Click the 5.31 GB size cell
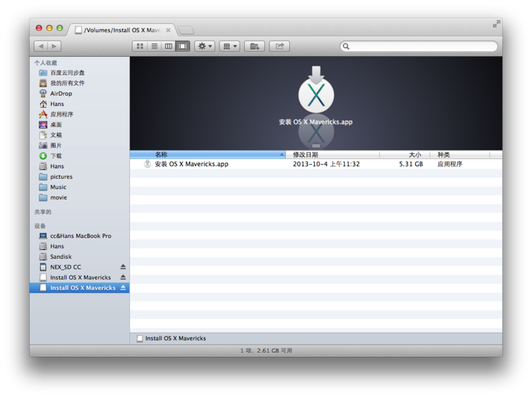 pyautogui.click(x=411, y=164)
